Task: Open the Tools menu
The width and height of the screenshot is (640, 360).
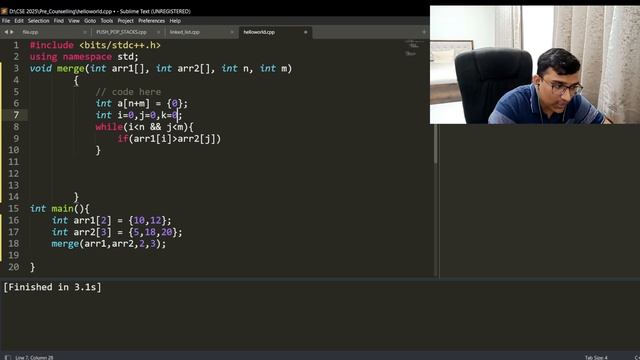Action: (107, 21)
